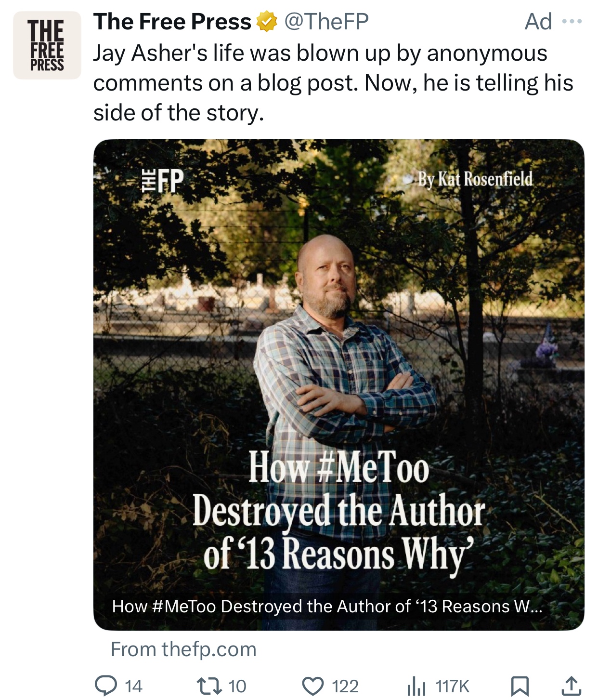Click the "Ad" label
Screen dimensions: 598x700
[538, 22]
